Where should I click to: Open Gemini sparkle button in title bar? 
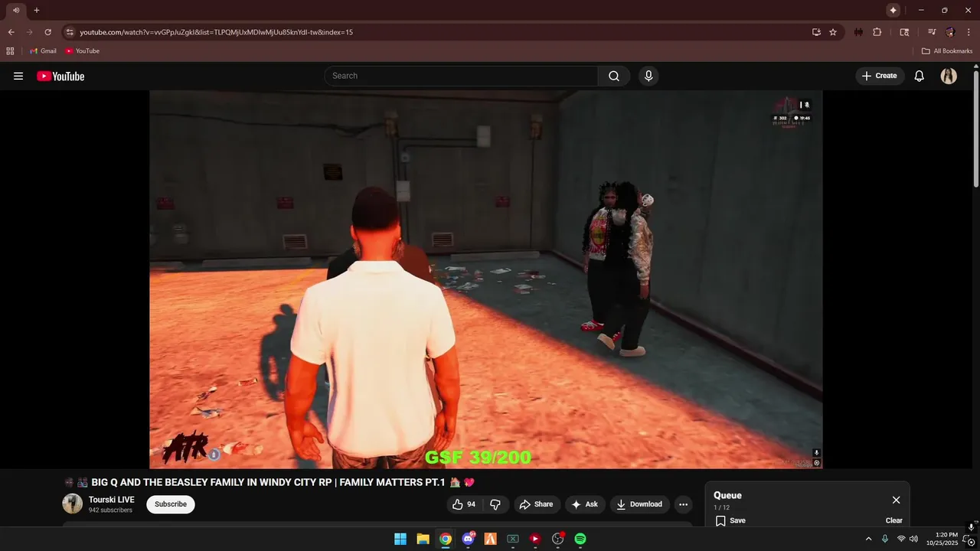tap(893, 10)
